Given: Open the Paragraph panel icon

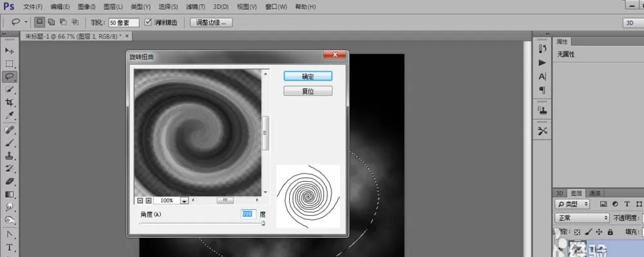Looking at the screenshot, I should 542,90.
